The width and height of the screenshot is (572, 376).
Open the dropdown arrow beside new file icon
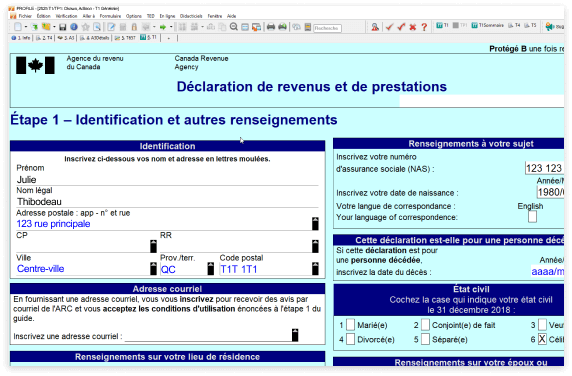[26, 27]
